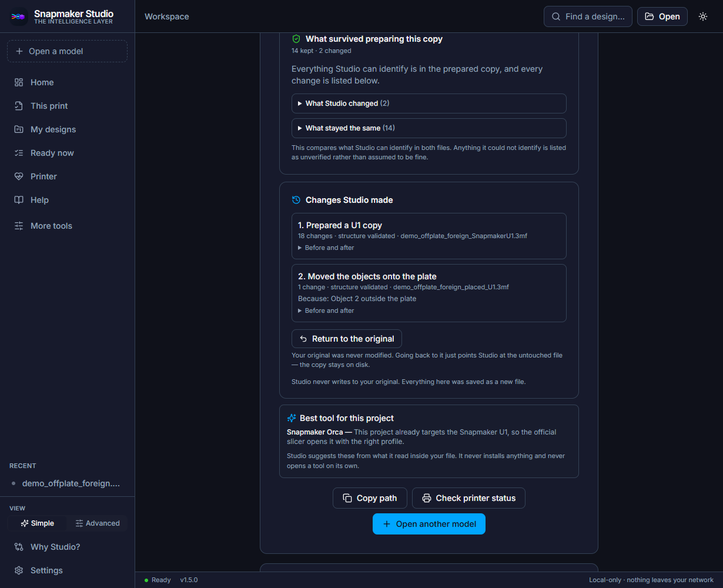
Task: Click the sparkle icon beside Best tool
Action: click(292, 418)
